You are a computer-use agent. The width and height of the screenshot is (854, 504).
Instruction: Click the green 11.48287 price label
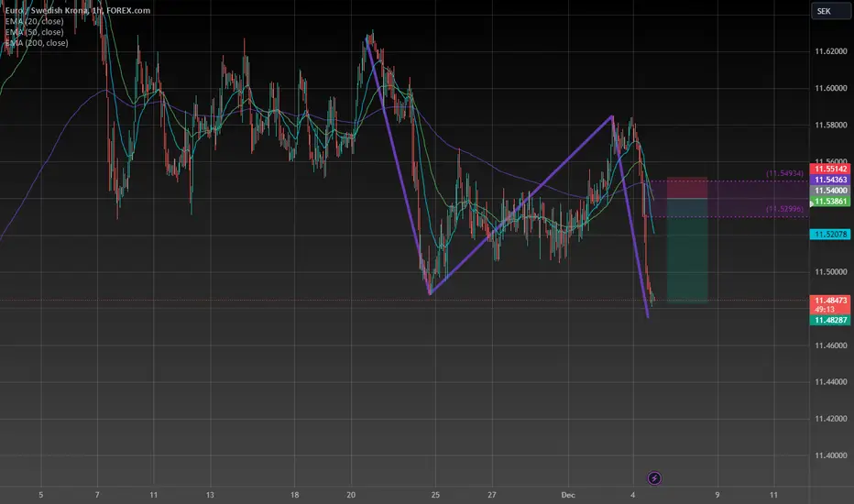click(x=830, y=320)
